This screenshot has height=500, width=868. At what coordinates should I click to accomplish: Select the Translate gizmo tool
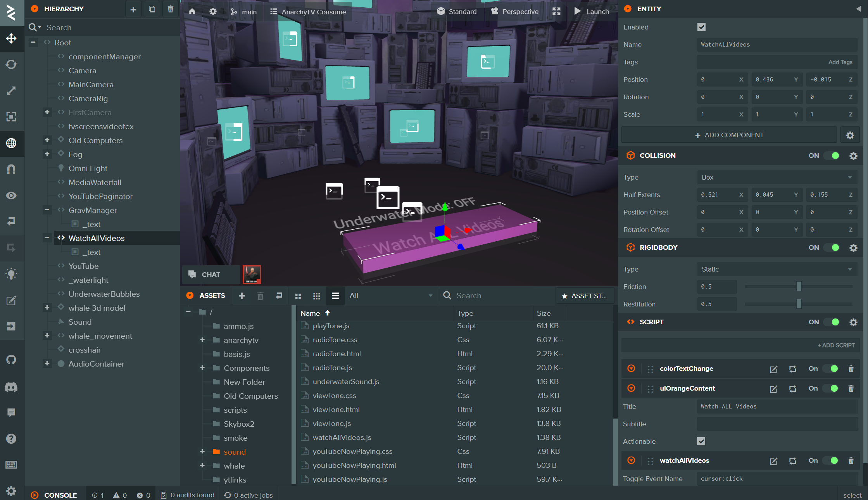click(11, 38)
